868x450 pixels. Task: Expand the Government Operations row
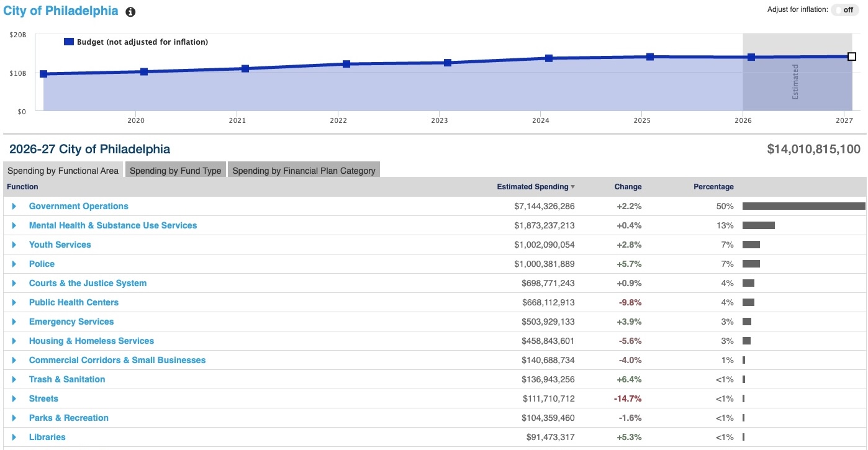[14, 206]
